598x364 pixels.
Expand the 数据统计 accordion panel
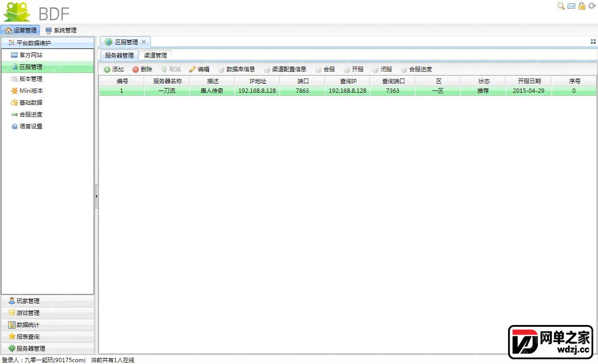pyautogui.click(x=48, y=325)
